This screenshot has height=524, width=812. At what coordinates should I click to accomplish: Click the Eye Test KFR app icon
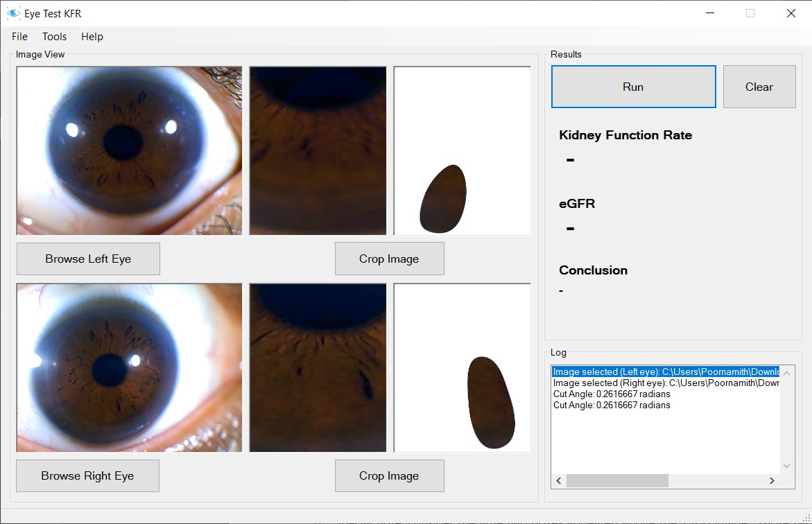(14, 13)
